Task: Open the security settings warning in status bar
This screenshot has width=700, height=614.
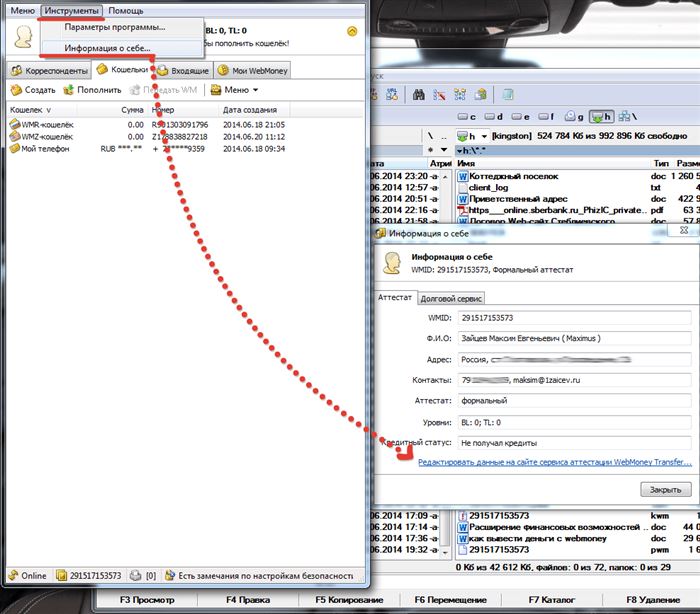Action: (259, 576)
